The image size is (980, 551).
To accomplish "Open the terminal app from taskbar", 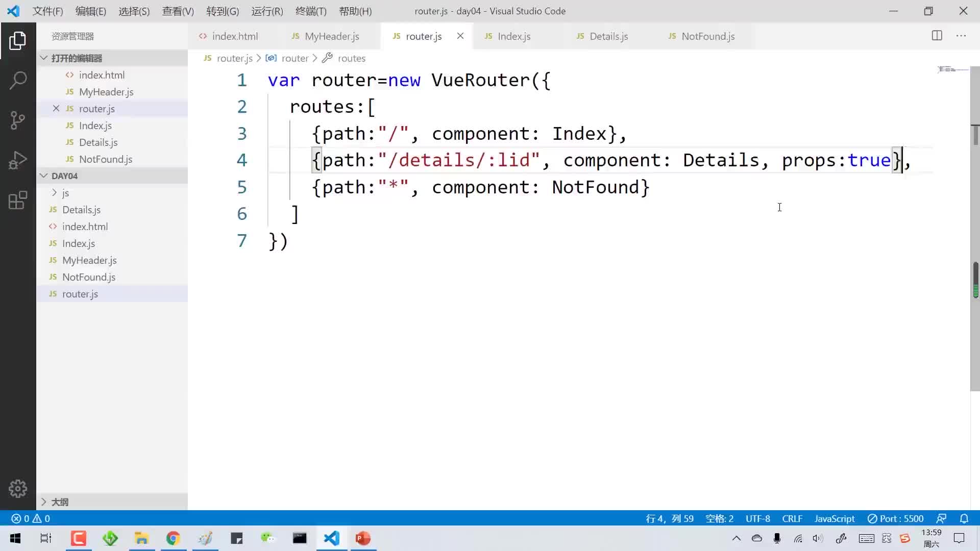I will tap(300, 538).
